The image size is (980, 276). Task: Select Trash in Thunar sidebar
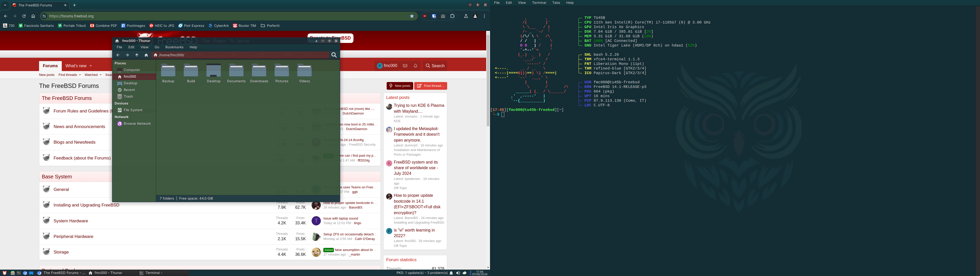coord(134,96)
